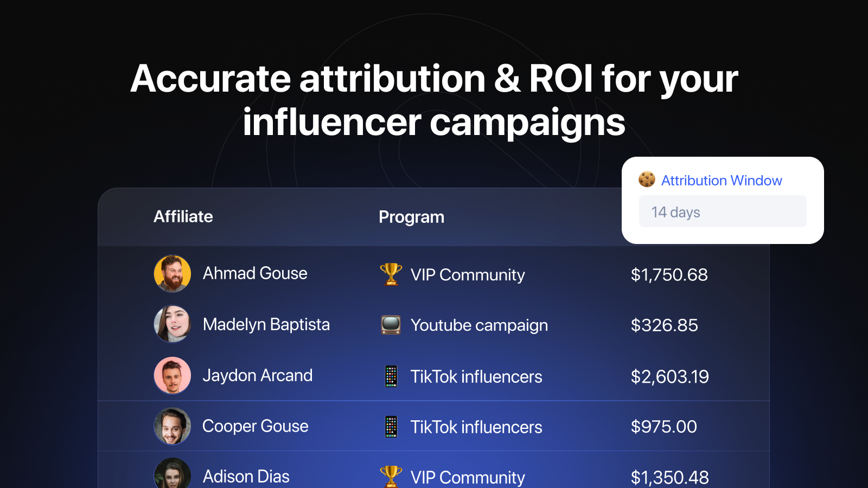Click the trophy icon beside VIP Community
This screenshot has width=868, height=488.
tap(390, 274)
